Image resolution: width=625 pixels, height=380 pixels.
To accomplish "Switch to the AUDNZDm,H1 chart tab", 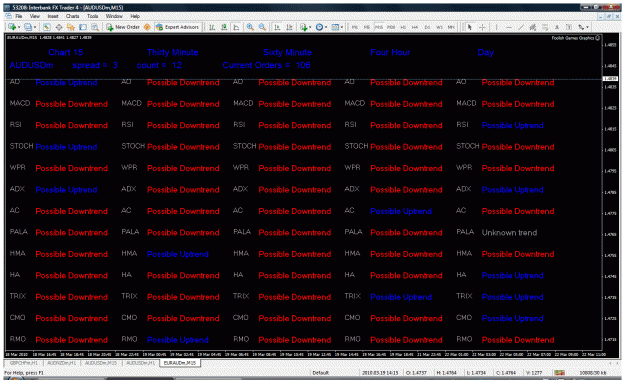I will pyautogui.click(x=61, y=363).
